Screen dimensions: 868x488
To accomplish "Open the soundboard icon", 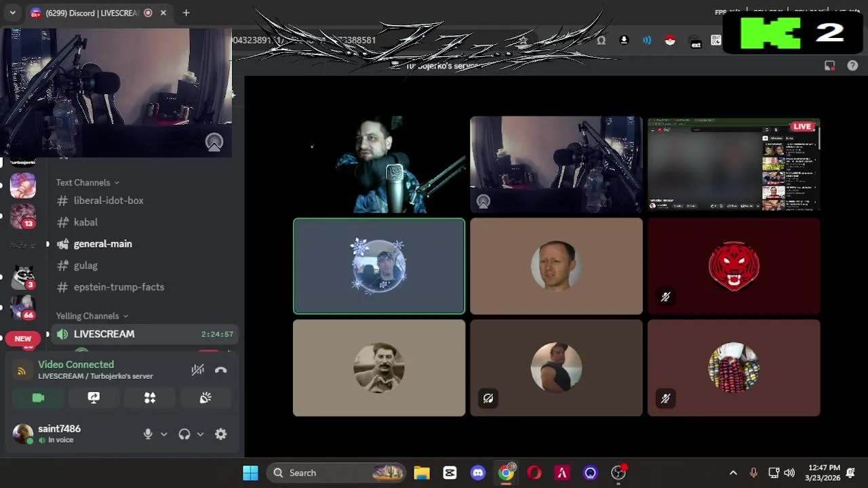I will click(x=205, y=398).
